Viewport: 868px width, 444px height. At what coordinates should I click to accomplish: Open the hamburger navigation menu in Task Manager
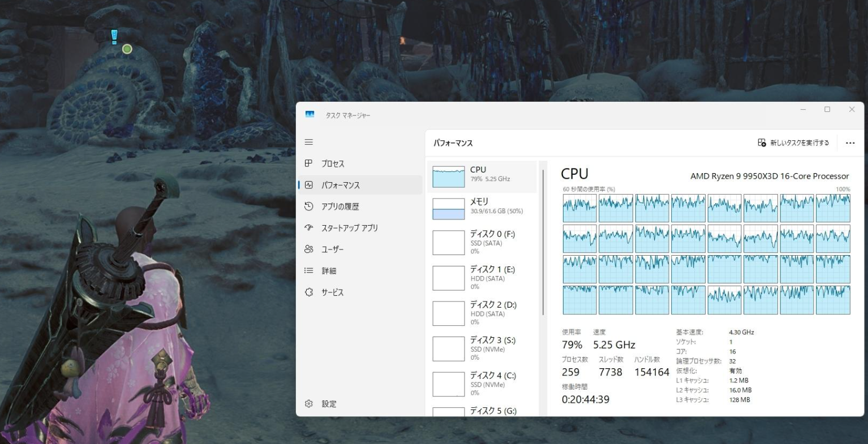(x=308, y=142)
